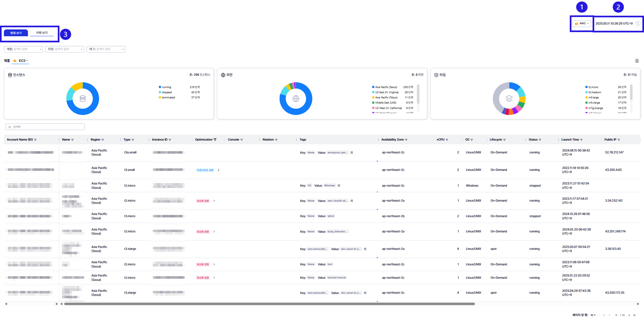Viewport: 644px width, 322px height.
Task: Click the refresh icon beside the timestamp
Action: tap(637, 23)
